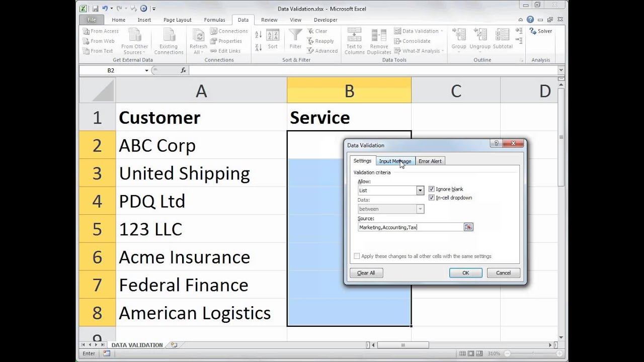Click the Insert Function fx icon

pyautogui.click(x=184, y=70)
